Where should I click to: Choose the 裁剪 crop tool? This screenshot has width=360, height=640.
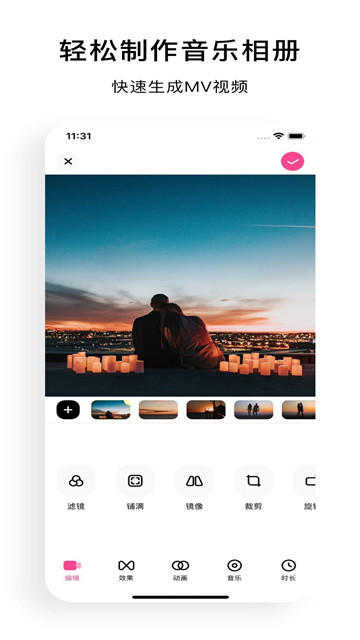click(253, 488)
